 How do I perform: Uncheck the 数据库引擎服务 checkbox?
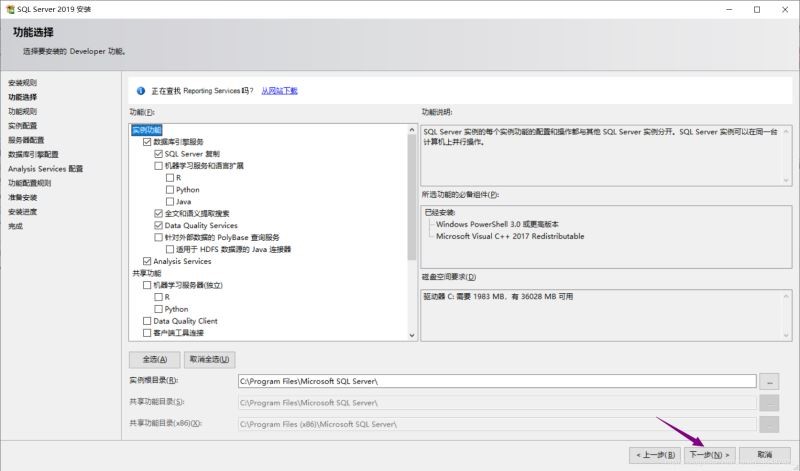(x=147, y=142)
